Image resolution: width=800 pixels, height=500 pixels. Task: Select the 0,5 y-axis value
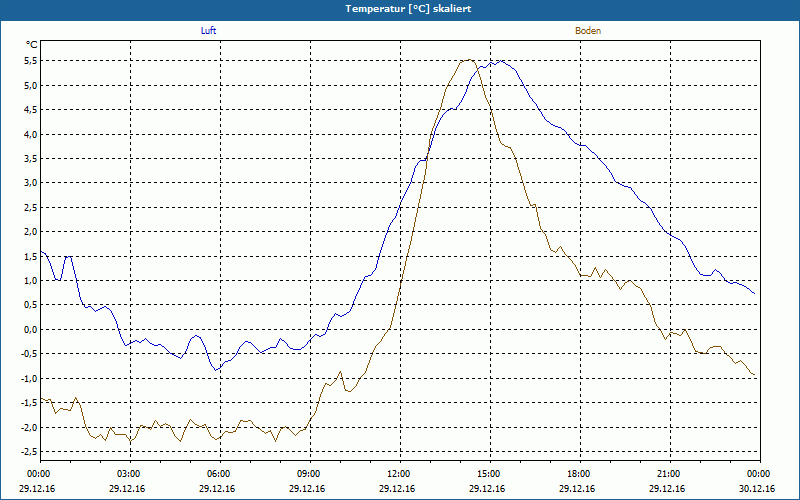(32, 305)
